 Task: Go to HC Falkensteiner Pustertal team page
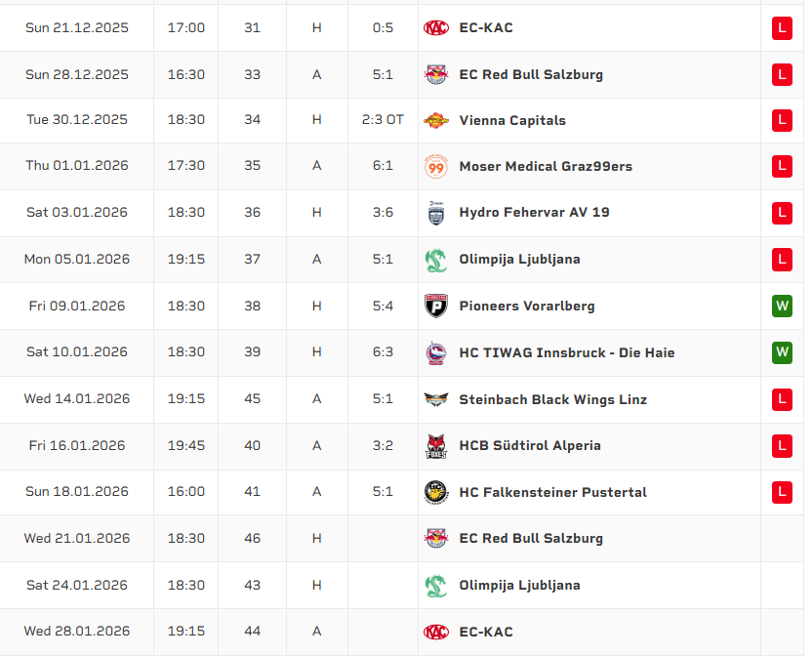click(x=552, y=492)
